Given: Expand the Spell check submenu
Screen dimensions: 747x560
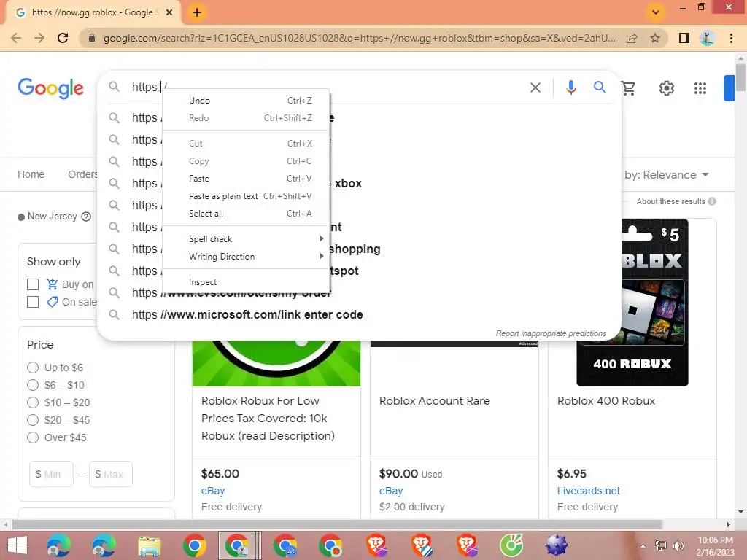Looking at the screenshot, I should (x=247, y=238).
